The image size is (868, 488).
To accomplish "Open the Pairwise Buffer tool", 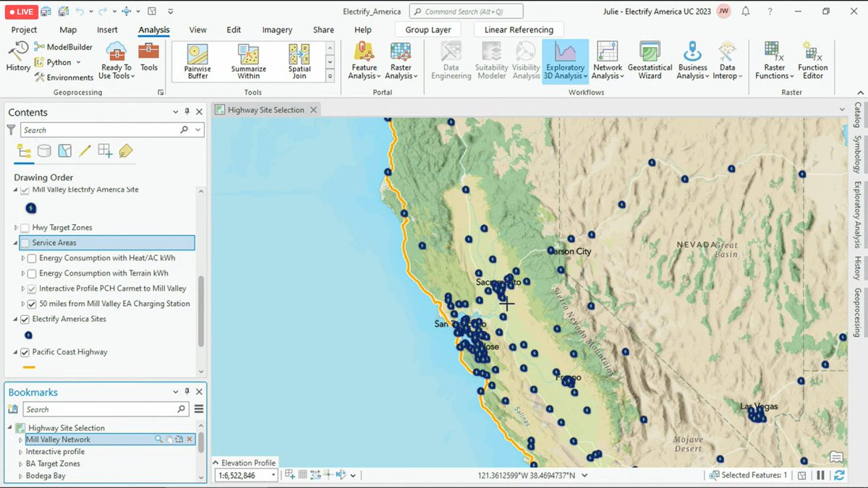I will (x=197, y=61).
